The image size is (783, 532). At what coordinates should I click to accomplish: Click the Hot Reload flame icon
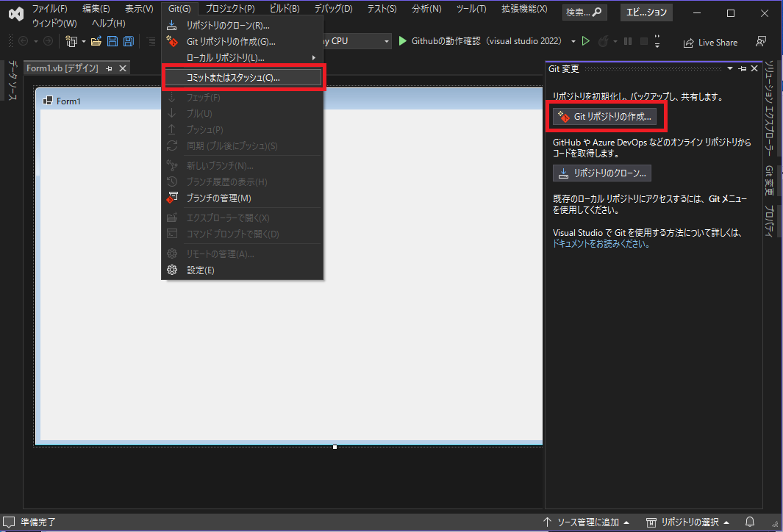click(x=604, y=41)
